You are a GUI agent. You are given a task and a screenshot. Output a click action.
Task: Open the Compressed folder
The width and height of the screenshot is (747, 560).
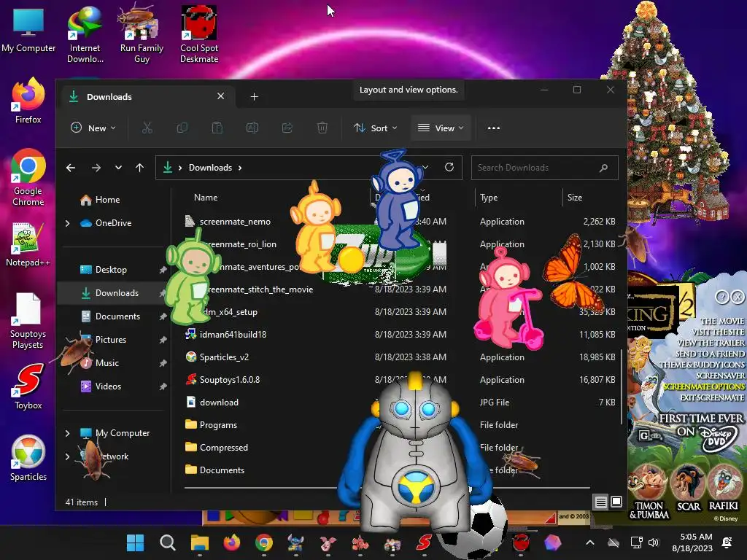(x=223, y=447)
